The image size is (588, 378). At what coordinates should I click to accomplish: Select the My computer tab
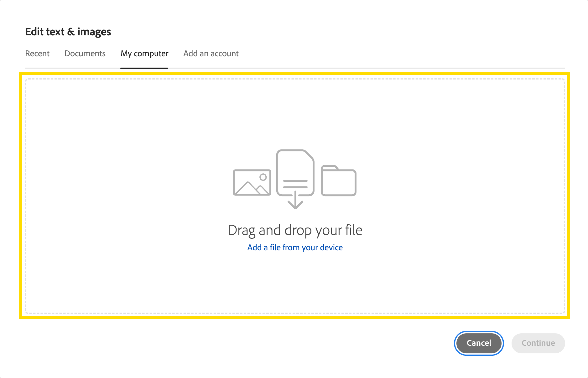pyautogui.click(x=144, y=54)
